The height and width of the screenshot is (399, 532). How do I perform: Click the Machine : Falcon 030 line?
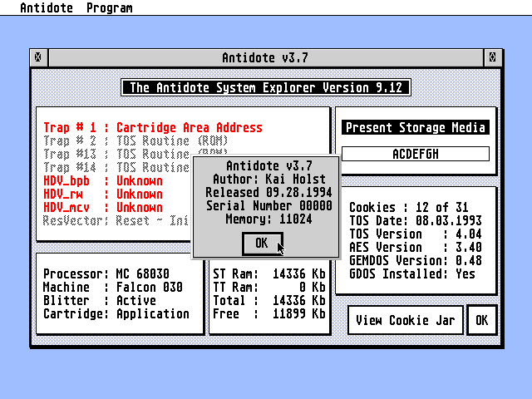click(x=113, y=287)
